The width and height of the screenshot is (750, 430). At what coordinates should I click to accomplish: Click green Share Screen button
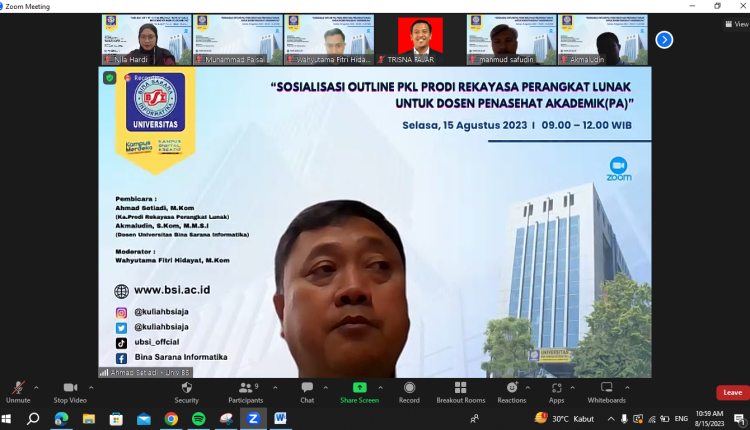(359, 392)
